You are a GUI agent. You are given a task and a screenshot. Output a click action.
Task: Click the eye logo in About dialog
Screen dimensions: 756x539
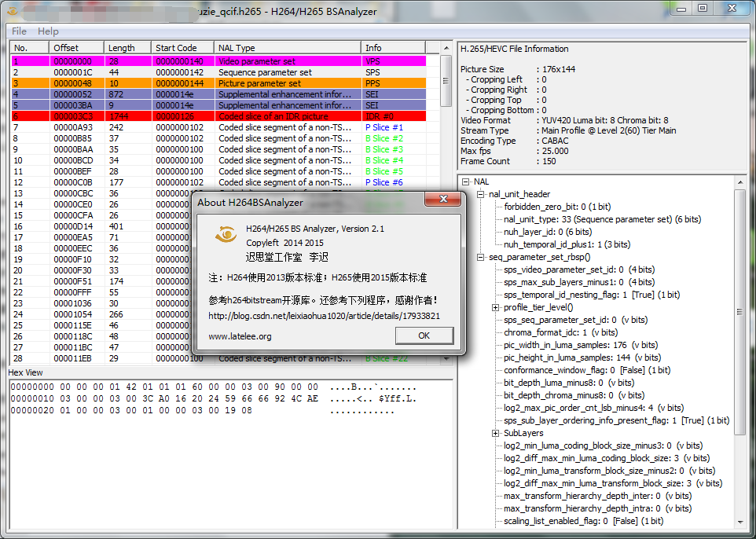(x=226, y=235)
